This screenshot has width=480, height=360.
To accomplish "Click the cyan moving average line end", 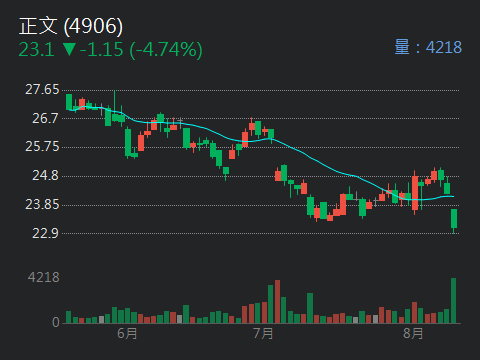I will (452, 196).
